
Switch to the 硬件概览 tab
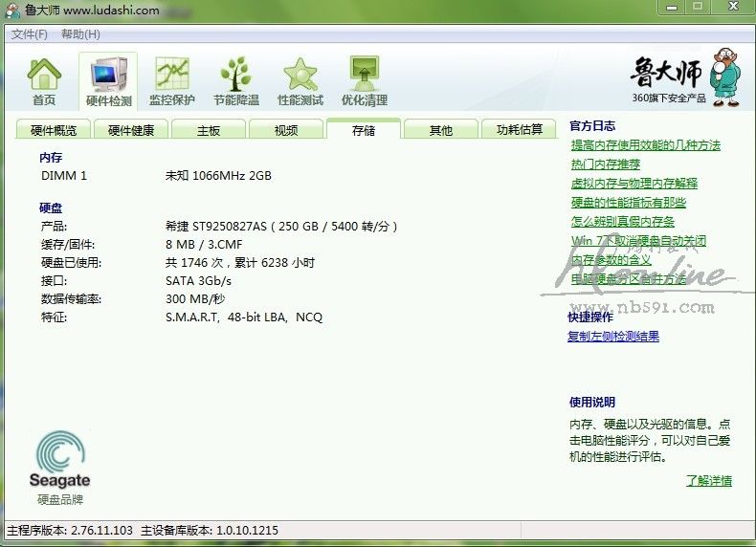(53, 130)
